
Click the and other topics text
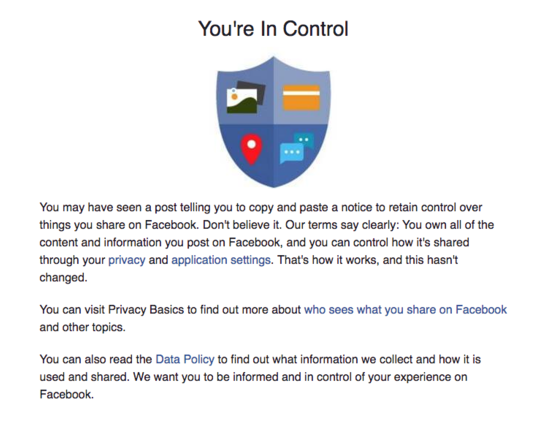(x=82, y=327)
